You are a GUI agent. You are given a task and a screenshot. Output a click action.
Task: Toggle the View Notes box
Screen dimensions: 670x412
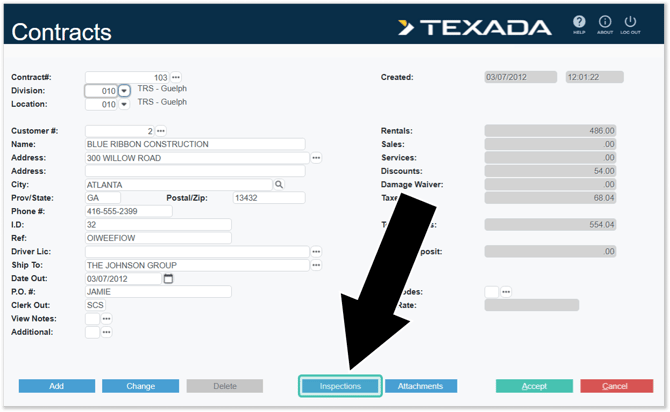pyautogui.click(x=92, y=319)
